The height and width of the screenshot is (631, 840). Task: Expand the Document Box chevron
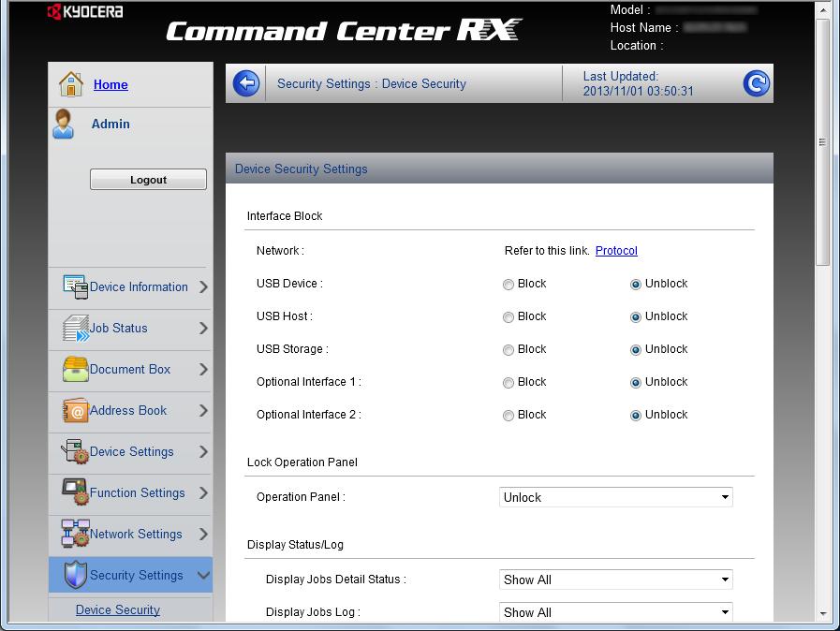203,370
